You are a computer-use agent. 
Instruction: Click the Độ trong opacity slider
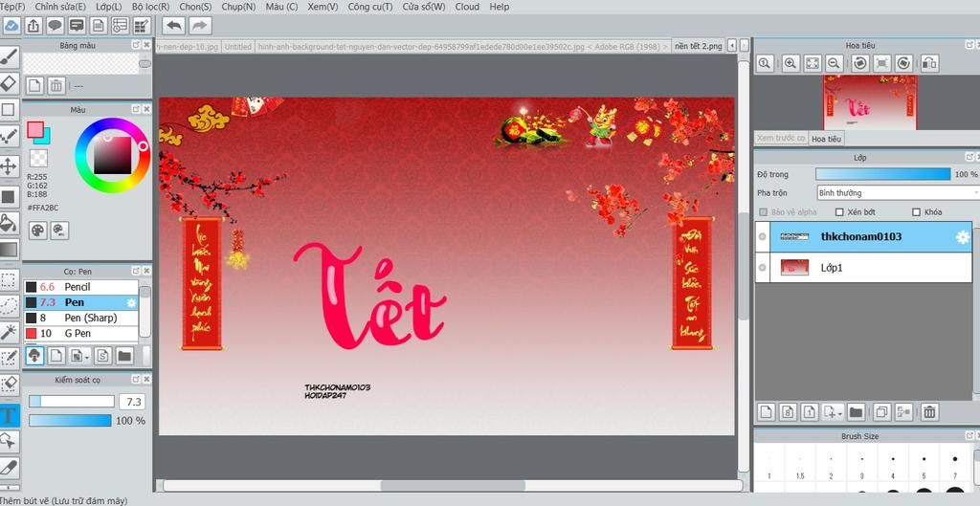(883, 174)
